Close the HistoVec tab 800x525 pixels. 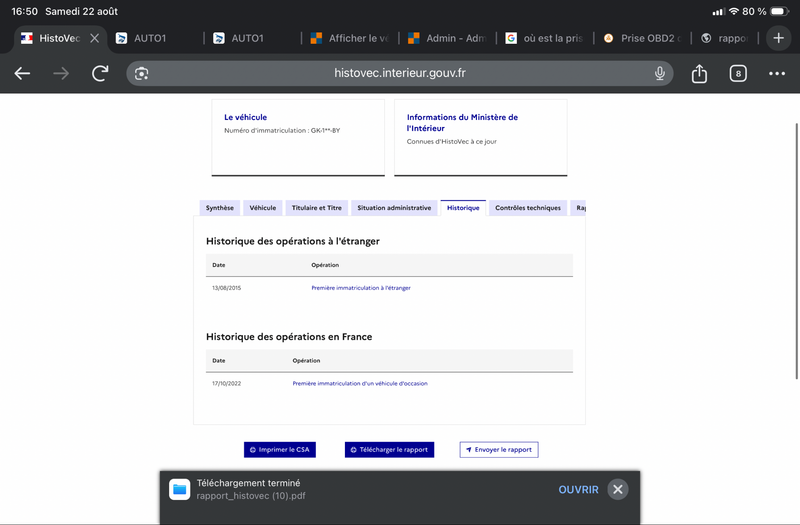(x=94, y=38)
